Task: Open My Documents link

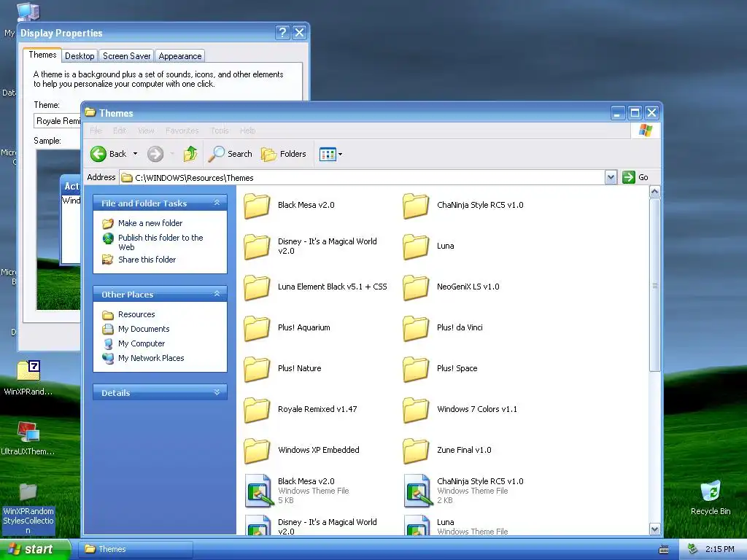Action: (144, 329)
